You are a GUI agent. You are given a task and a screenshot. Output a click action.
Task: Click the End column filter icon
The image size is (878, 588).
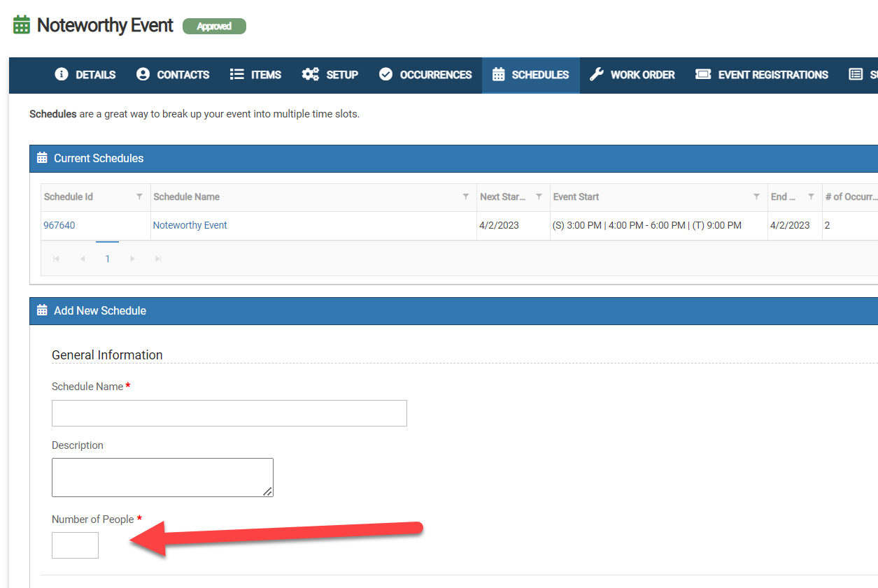click(x=811, y=197)
